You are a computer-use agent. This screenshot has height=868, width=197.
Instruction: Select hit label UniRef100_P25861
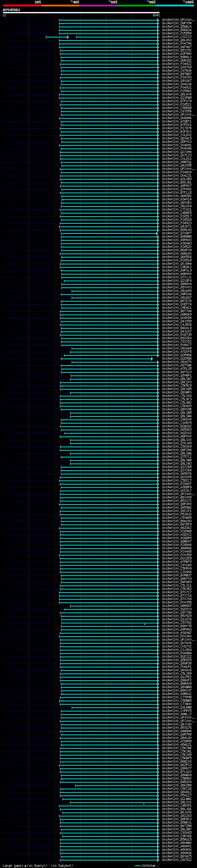coord(176,91)
